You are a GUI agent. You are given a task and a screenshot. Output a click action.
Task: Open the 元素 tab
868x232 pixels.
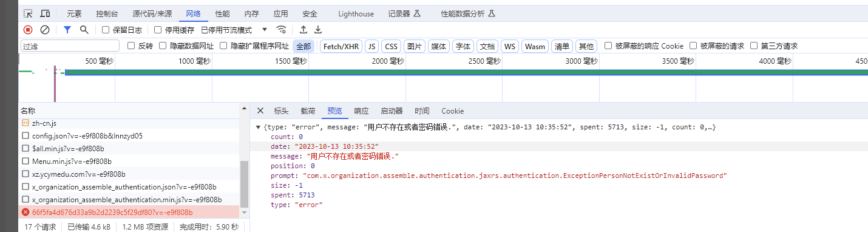click(x=74, y=13)
